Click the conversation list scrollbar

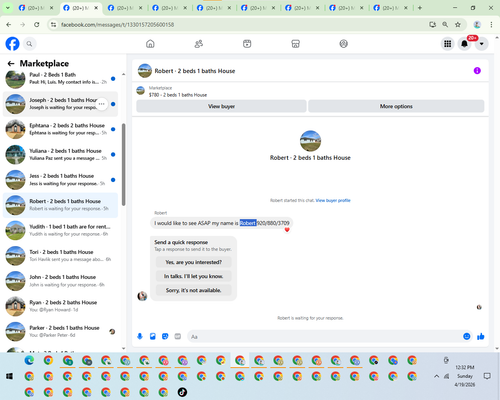[124, 165]
